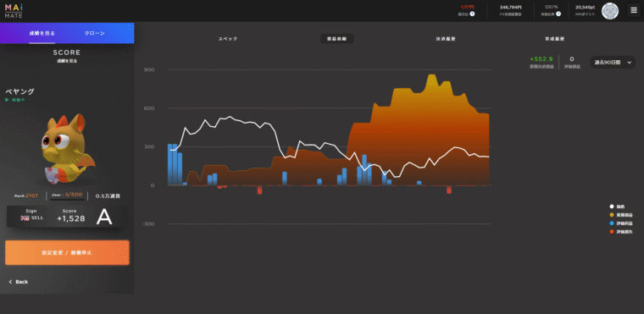
Task: Click the 20,545pt points value
Action: click(x=586, y=8)
